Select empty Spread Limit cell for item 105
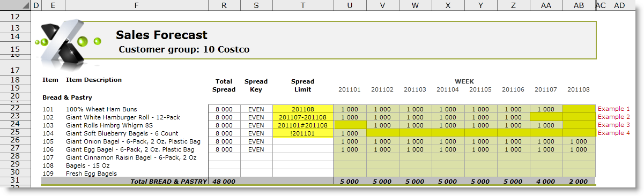The width and height of the screenshot is (644, 196). tap(303, 141)
